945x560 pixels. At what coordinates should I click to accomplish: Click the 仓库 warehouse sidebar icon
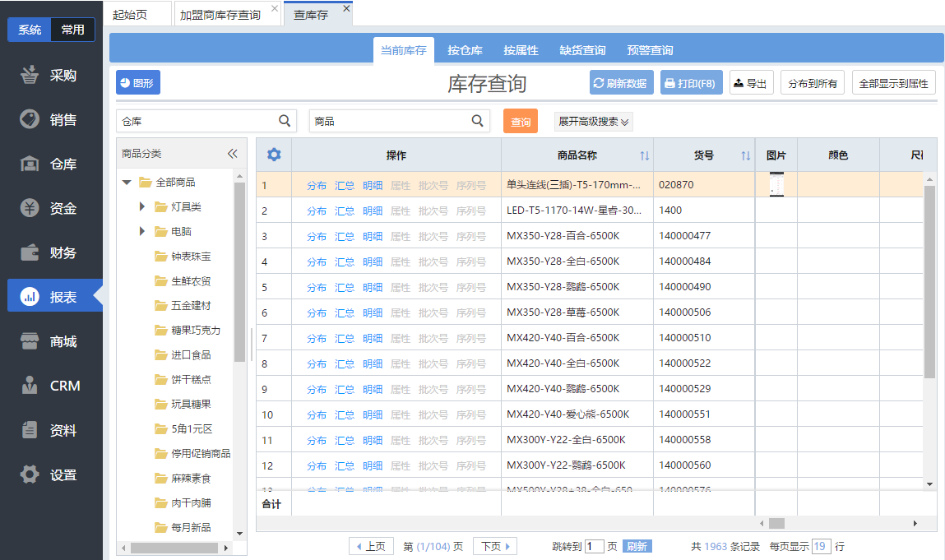tap(30, 164)
